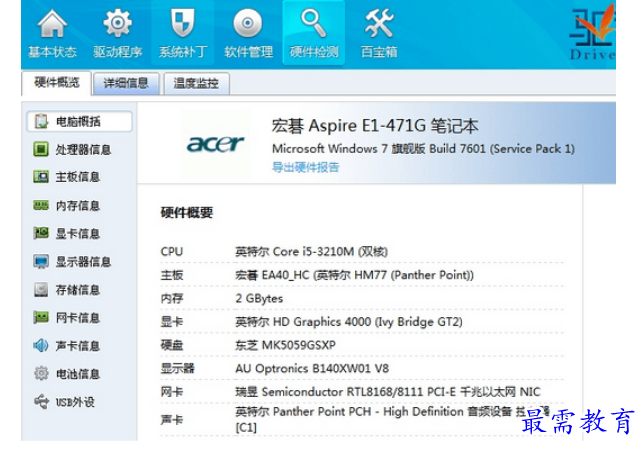Click the 电脑概括 sidebar icon
643x453 pixels.
(x=41, y=121)
